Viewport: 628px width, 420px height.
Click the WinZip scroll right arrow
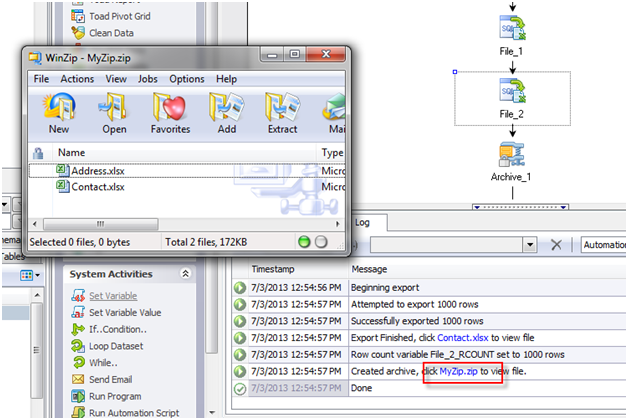(338, 224)
